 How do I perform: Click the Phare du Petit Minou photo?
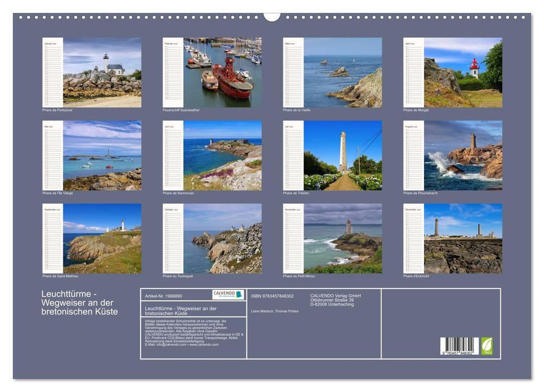[342, 238]
